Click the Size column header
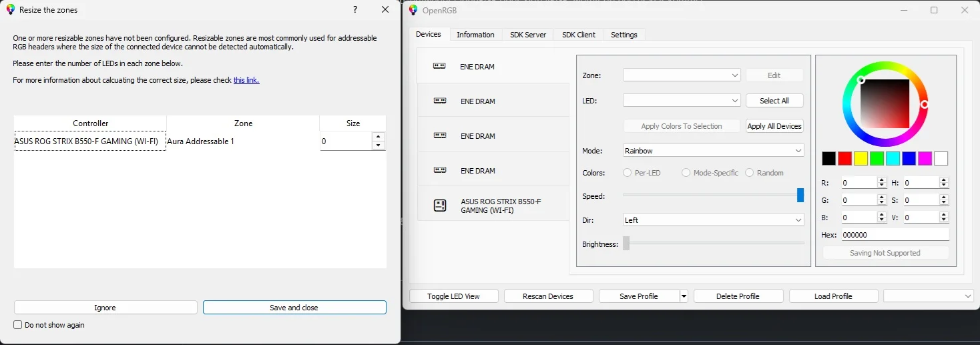Viewport: 980px width, 345px height. (x=353, y=123)
